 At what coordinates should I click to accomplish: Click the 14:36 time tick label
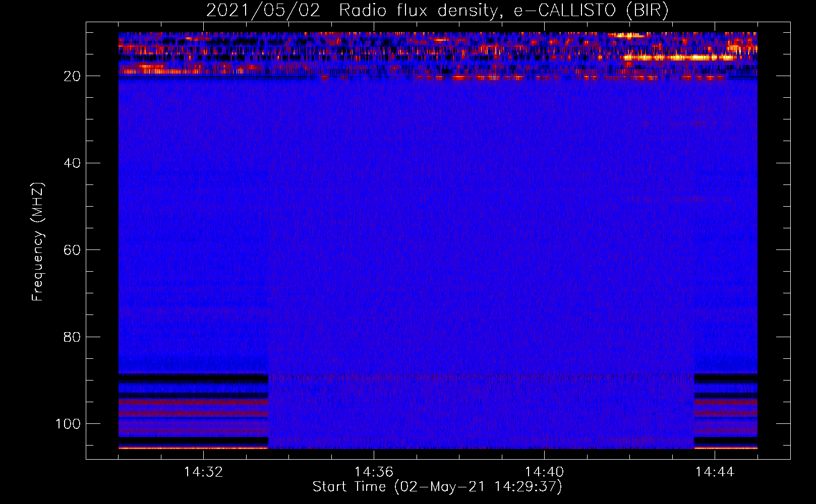coord(374,472)
